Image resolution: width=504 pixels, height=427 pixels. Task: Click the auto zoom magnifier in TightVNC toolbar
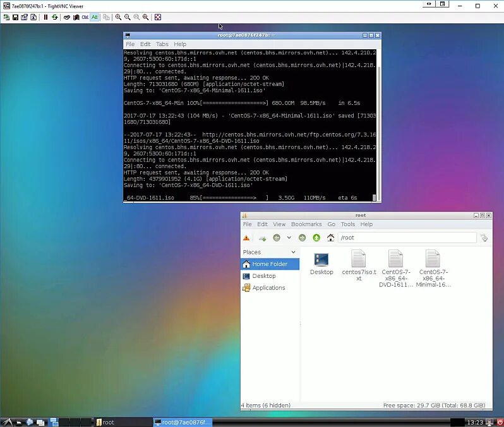pyautogui.click(x=146, y=17)
